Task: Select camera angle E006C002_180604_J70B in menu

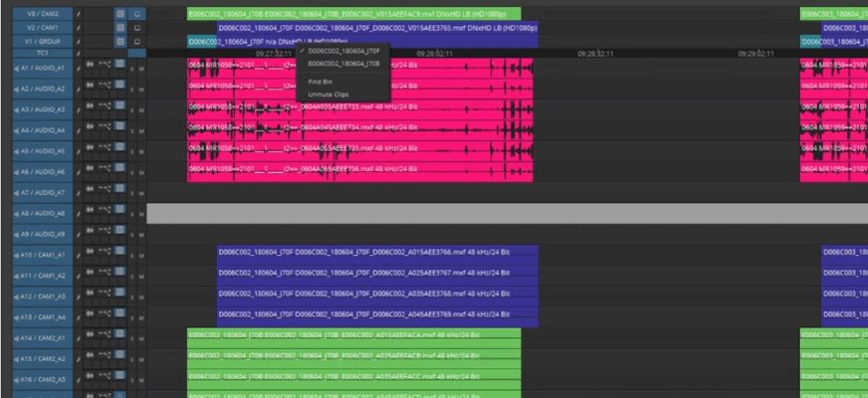Action: click(x=343, y=63)
